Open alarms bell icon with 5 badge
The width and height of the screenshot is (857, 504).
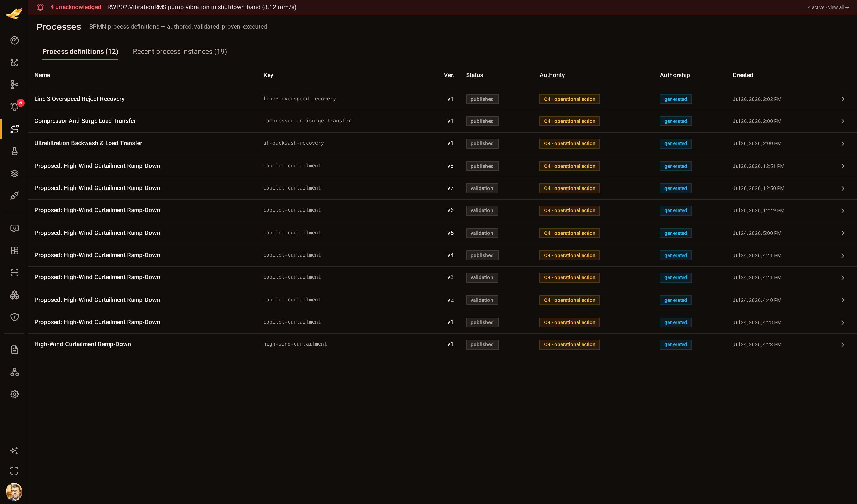tap(14, 107)
